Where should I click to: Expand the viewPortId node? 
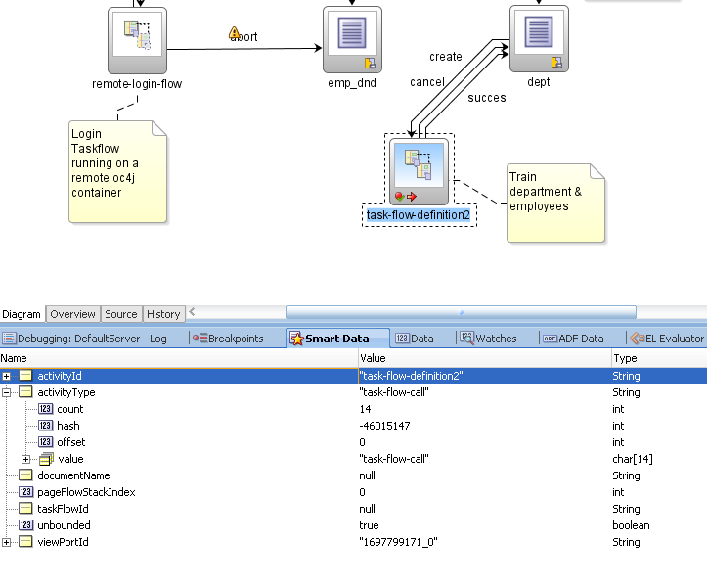click(6, 542)
